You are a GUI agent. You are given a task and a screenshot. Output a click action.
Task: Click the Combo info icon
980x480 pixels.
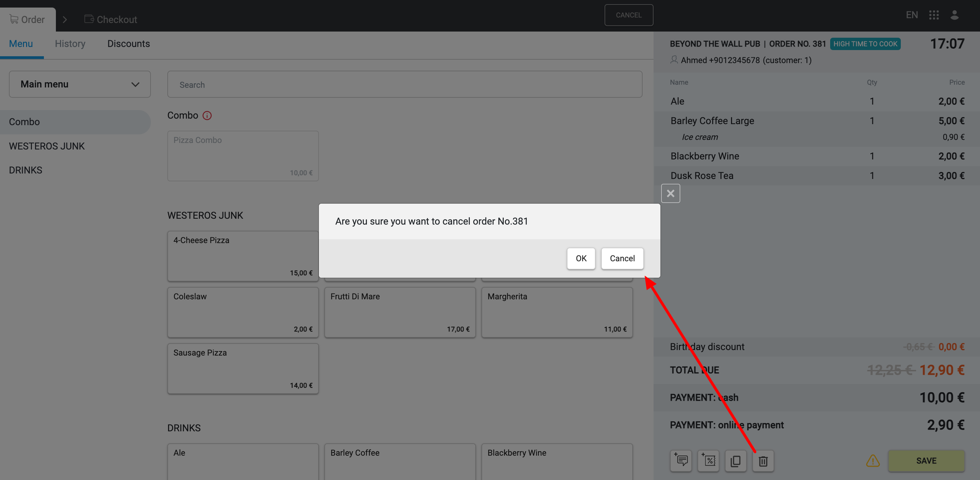coord(207,116)
